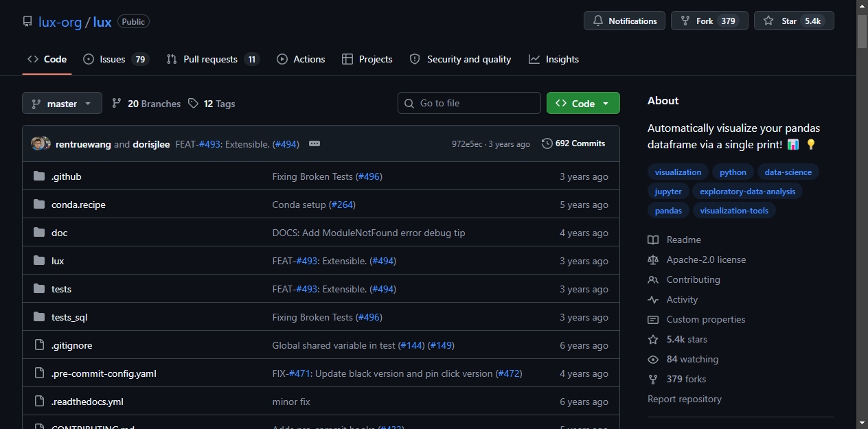Viewport: 868px width, 429px height.
Task: Click the page scrollbar down arrow
Action: tap(862, 423)
